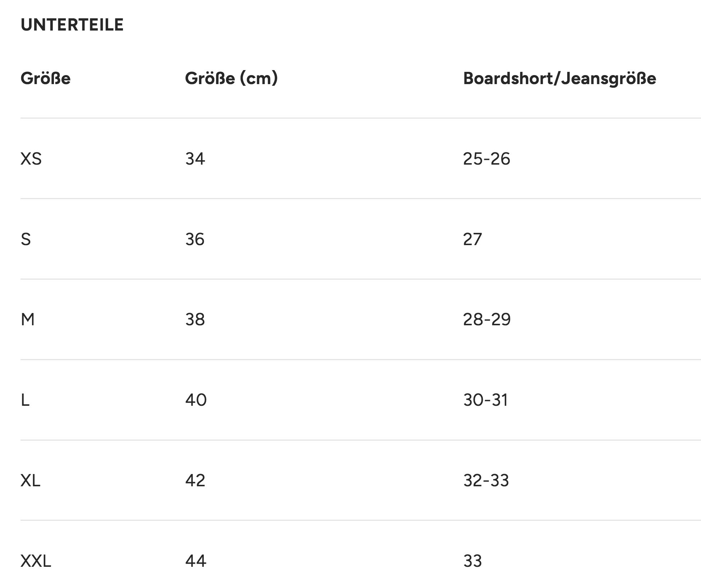Click the 25-26 jeans size cell

[486, 159]
